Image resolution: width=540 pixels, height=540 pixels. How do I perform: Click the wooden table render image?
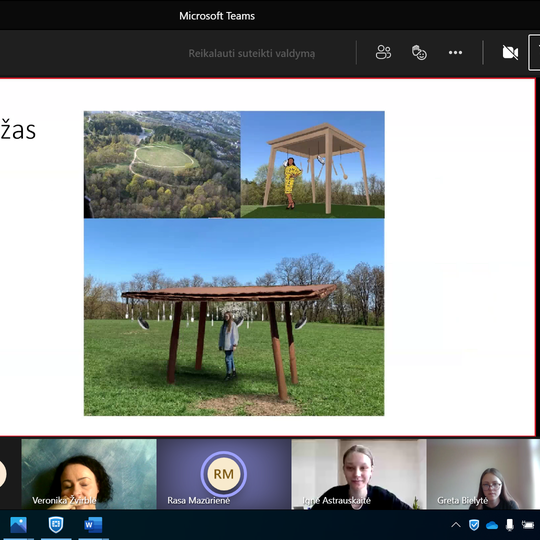click(312, 164)
